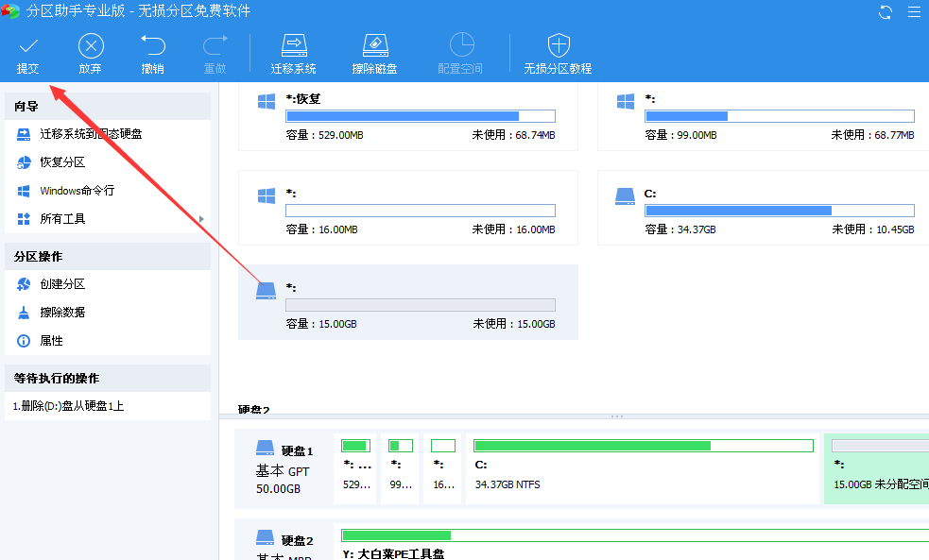The height and width of the screenshot is (560, 929).
Task: Click the 向导 panel header
Action: click(x=107, y=107)
